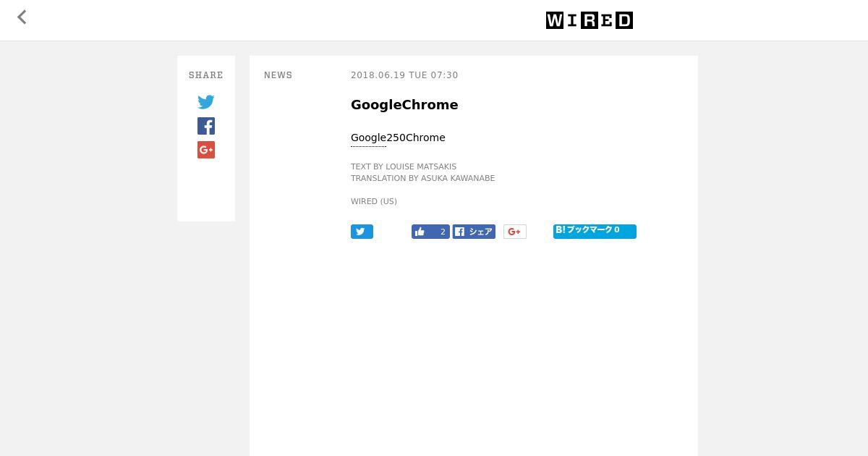The width and height of the screenshot is (868, 456).
Task: Open the NEWS category link
Action: point(278,75)
